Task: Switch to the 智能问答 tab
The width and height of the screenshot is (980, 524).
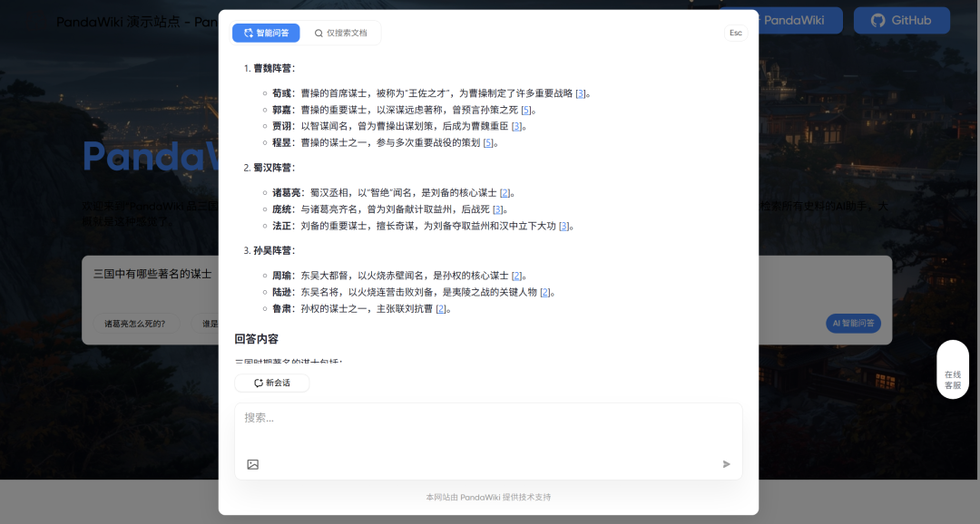Action: coord(266,34)
